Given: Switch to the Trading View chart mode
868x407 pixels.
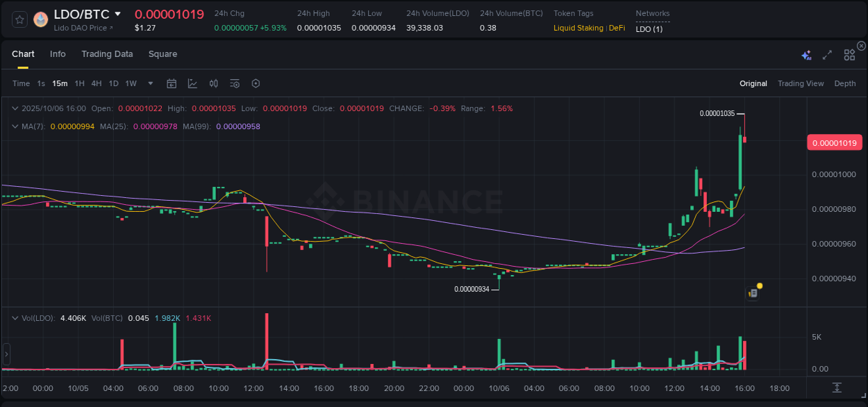Looking at the screenshot, I should 801,83.
